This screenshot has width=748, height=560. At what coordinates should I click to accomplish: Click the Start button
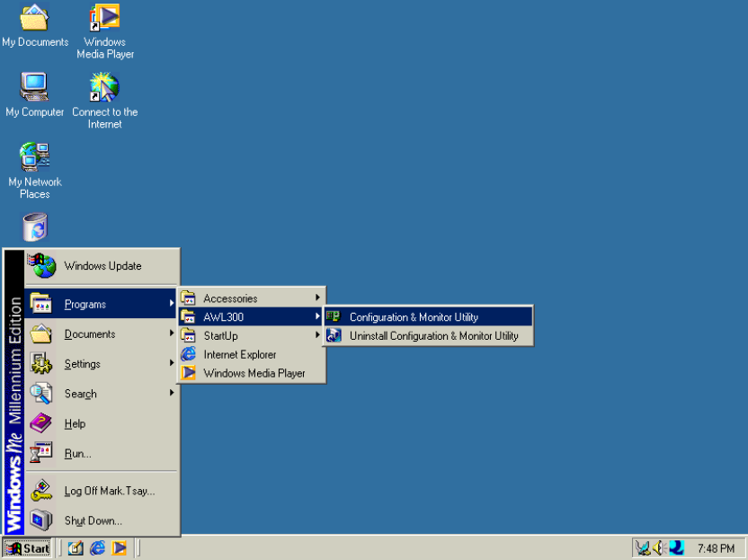click(x=27, y=548)
